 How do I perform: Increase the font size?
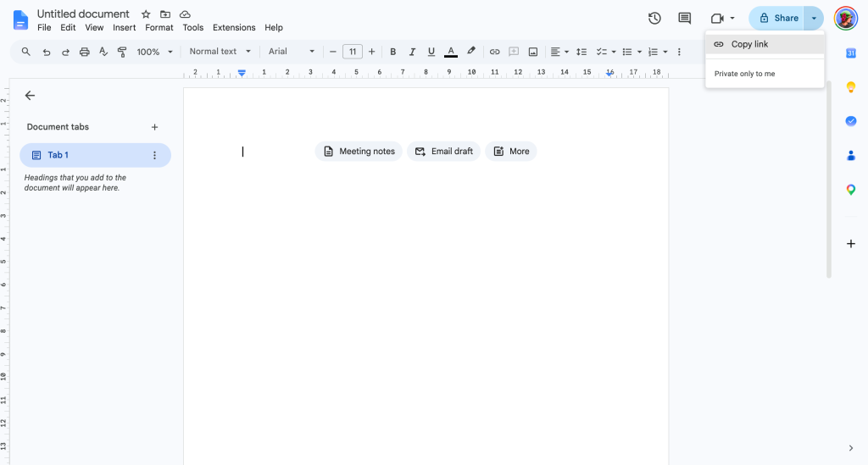pyautogui.click(x=371, y=52)
